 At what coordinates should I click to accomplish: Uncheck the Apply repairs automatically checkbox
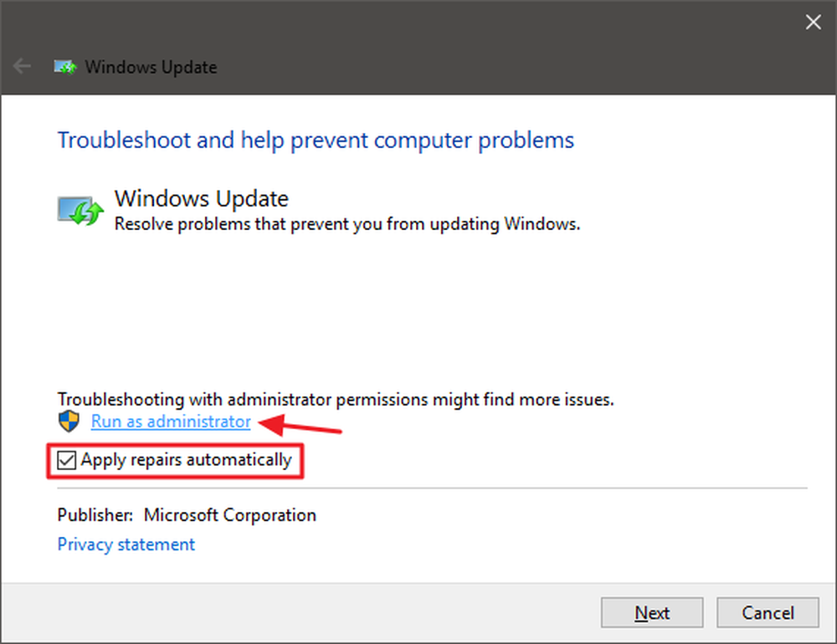click(x=67, y=460)
